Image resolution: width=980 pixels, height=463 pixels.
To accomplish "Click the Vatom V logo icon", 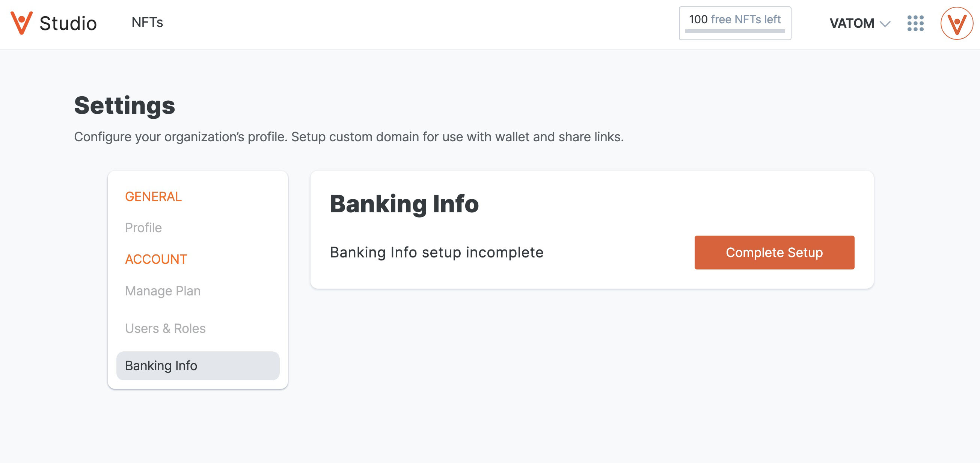I will [22, 23].
